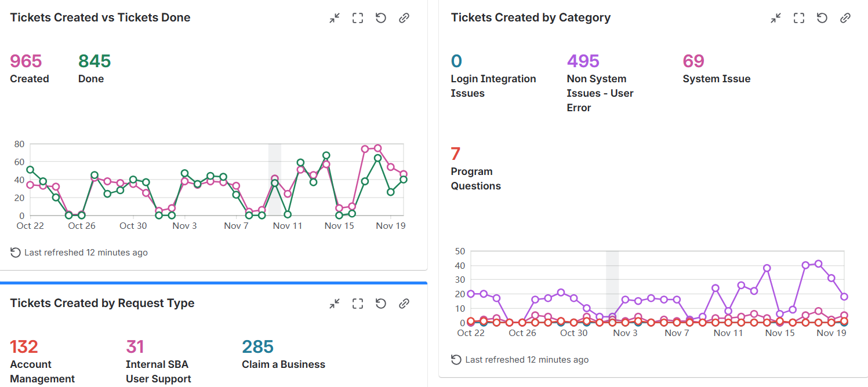
Task: Copy link to Tickets Created by Category widget
Action: tap(845, 18)
